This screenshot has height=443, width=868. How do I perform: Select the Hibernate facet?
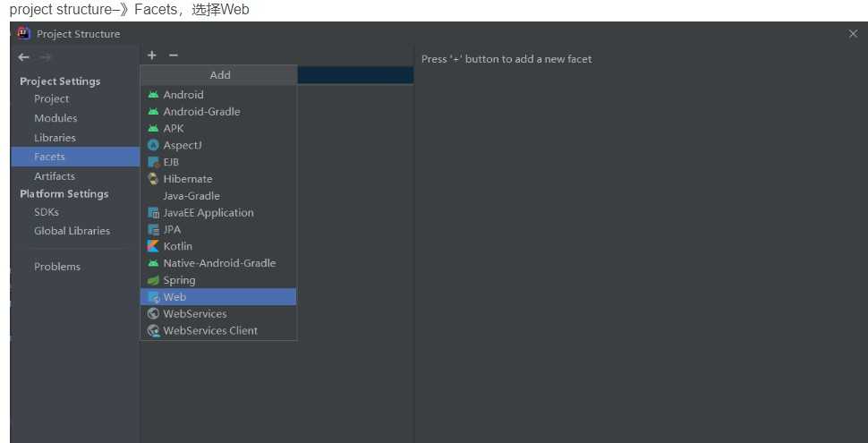point(218,179)
